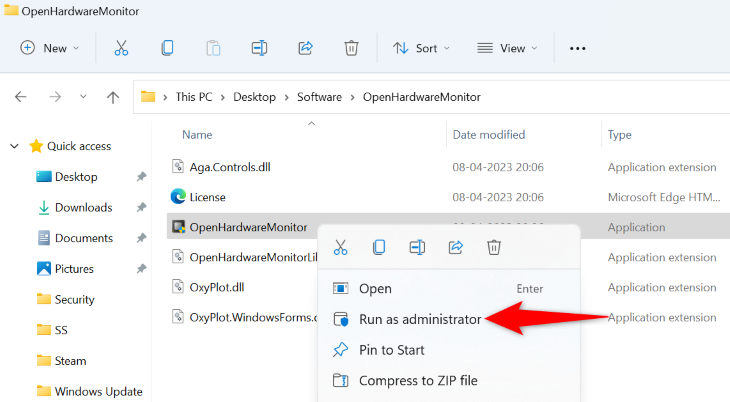Screen dimensions: 730x402
Task: Open the Sort dropdown
Action: [421, 48]
